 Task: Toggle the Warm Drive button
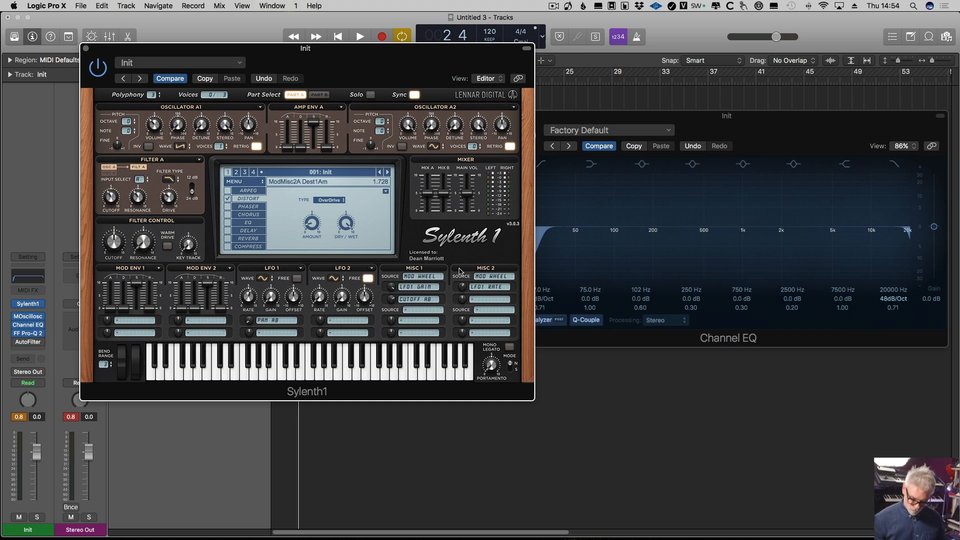coord(167,246)
